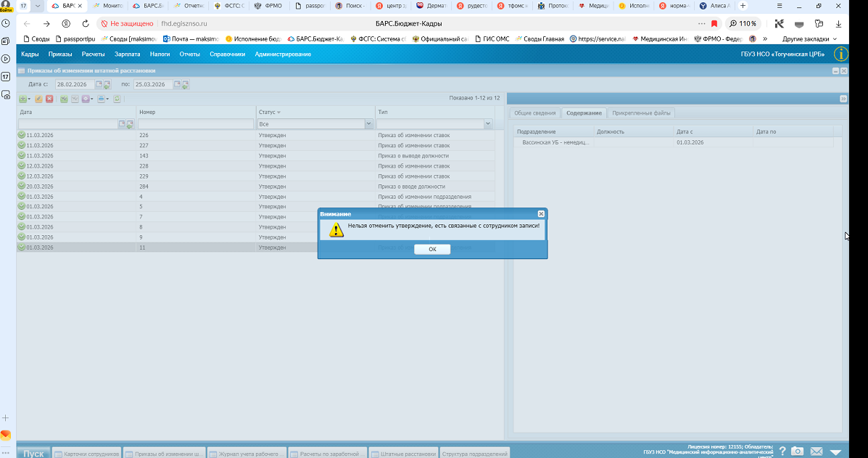Click the red delete order icon
Image resolution: width=868 pixels, height=458 pixels.
(49, 99)
